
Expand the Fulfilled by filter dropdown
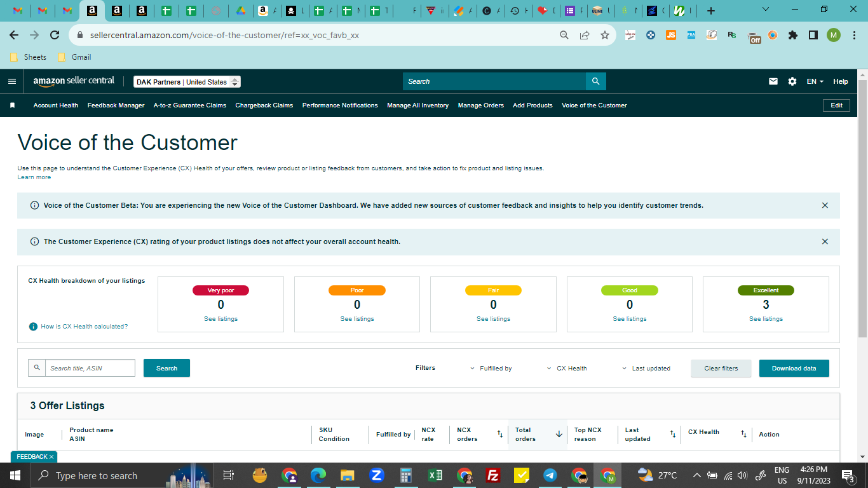pos(491,369)
